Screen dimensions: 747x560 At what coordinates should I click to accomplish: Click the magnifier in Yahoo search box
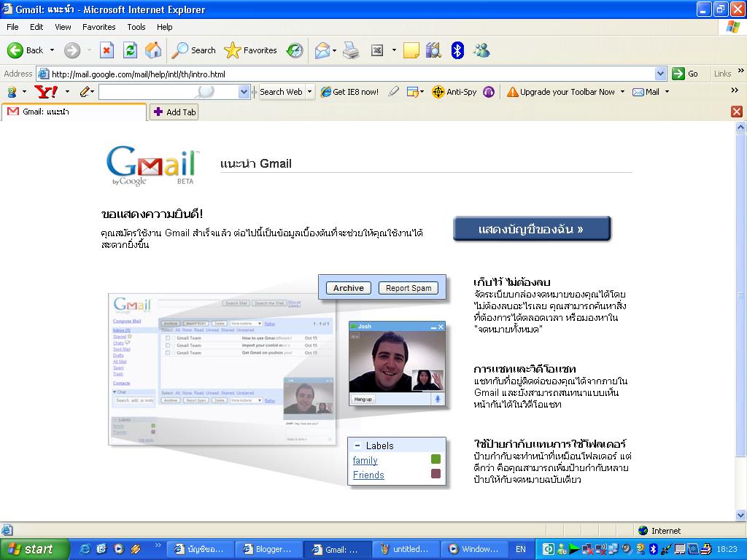click(204, 91)
